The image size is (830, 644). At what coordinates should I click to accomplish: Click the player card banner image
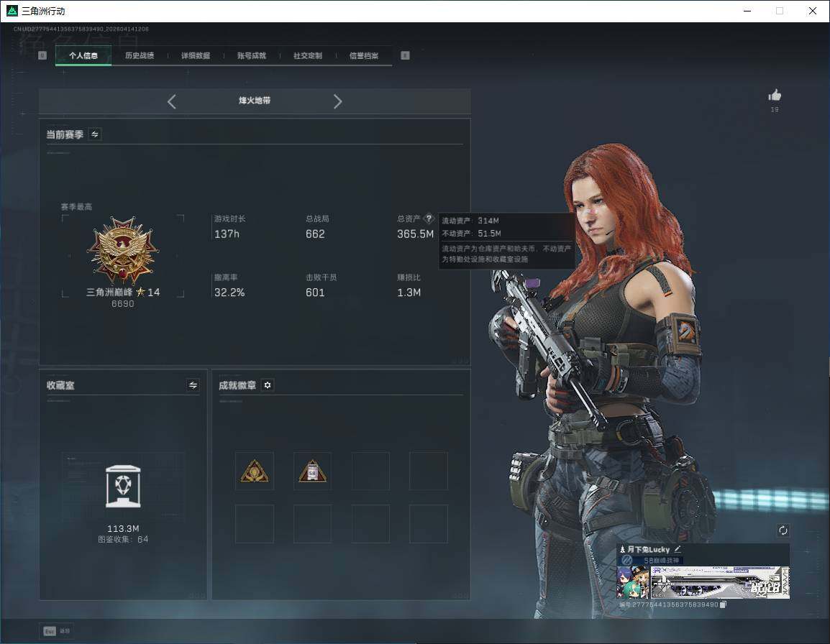point(720,583)
